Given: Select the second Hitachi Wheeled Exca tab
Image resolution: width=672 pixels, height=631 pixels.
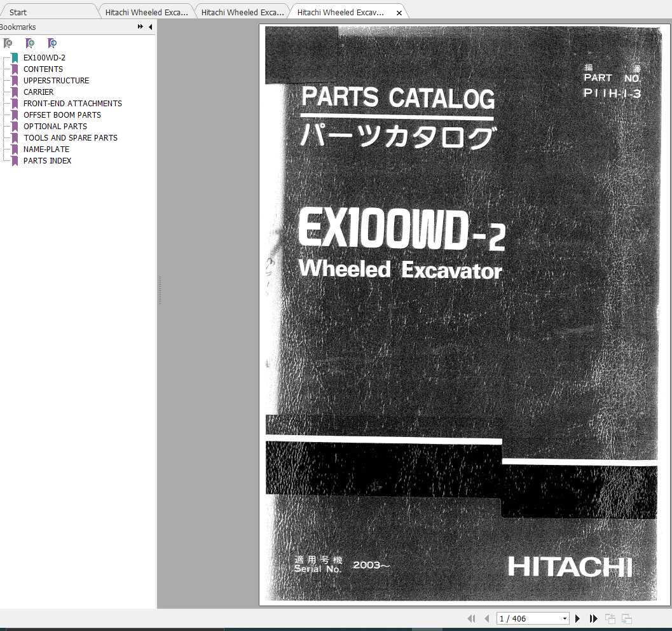Looking at the screenshot, I should (242, 11).
